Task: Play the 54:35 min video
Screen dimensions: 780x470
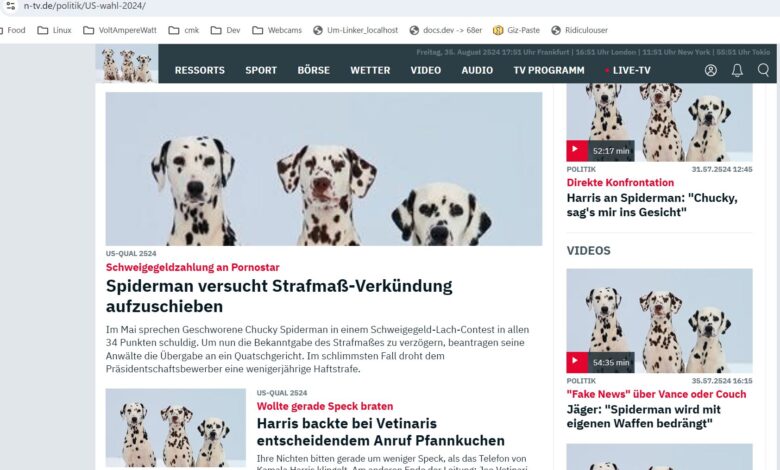Action: (x=577, y=362)
